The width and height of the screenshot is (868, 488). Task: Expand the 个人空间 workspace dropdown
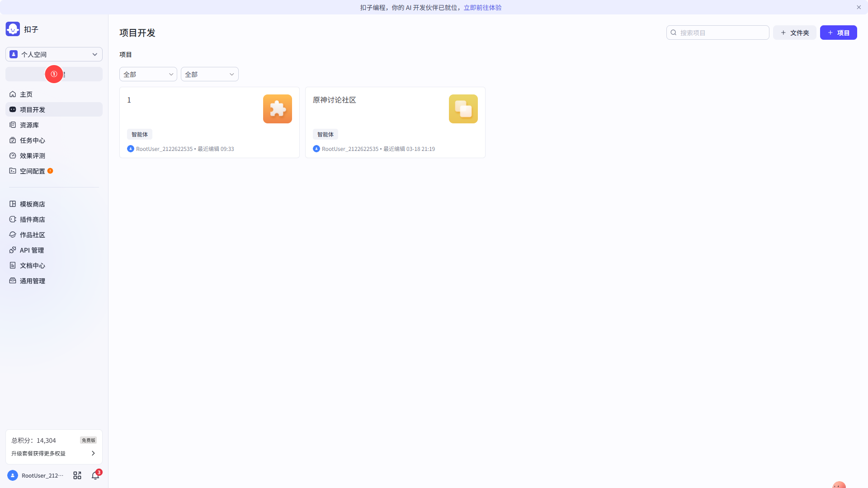(54, 54)
